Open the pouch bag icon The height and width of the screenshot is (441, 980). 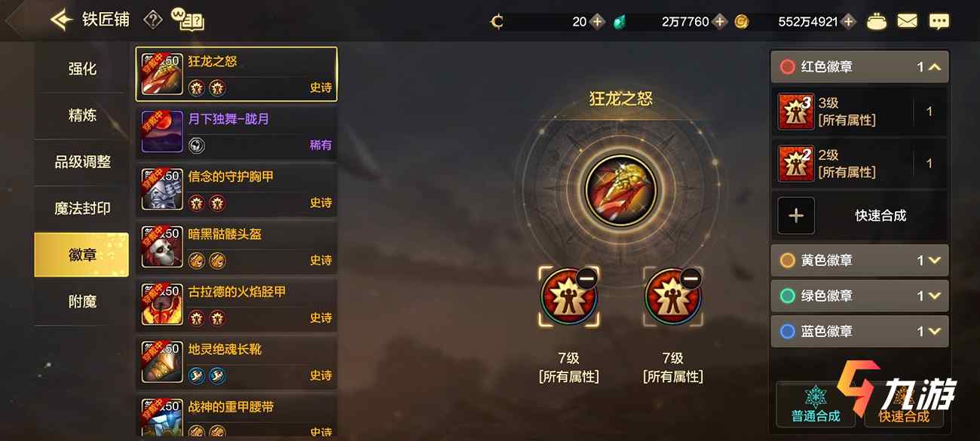tap(876, 21)
